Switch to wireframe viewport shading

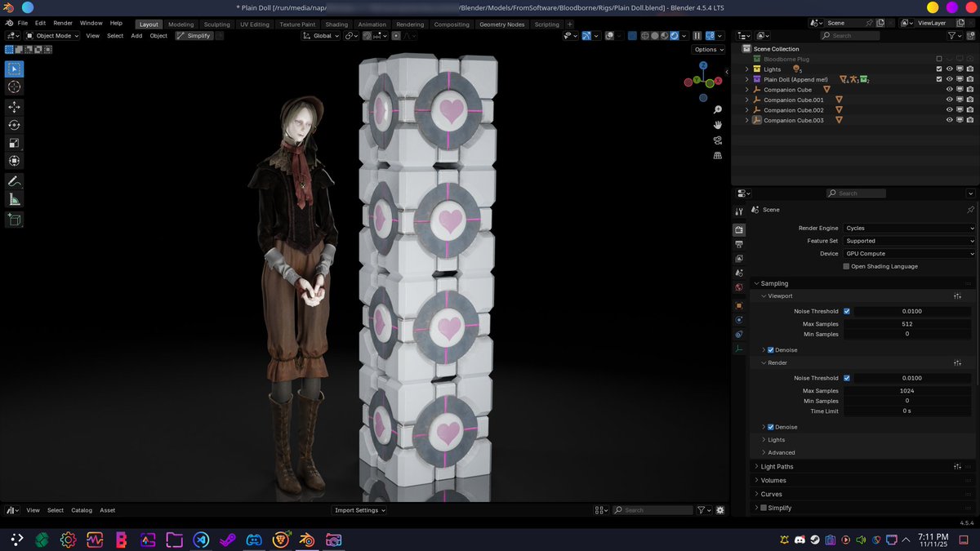645,36
